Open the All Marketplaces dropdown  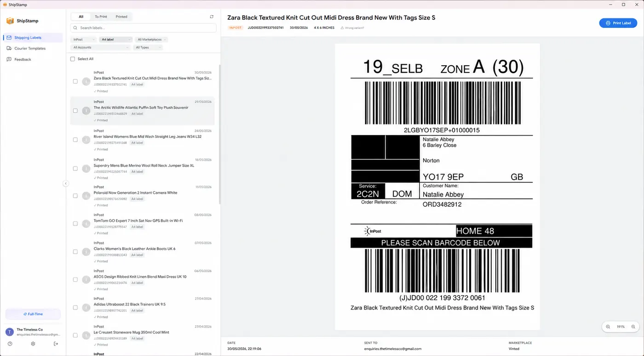(152, 40)
